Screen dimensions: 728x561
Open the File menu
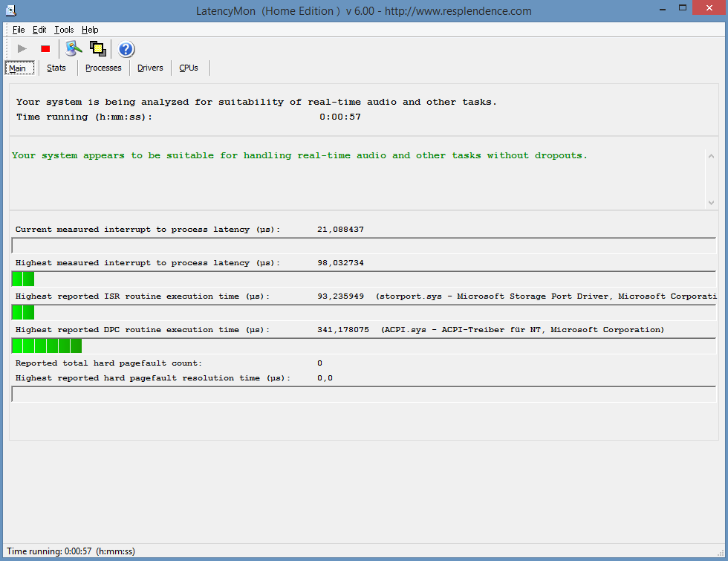[x=19, y=30]
